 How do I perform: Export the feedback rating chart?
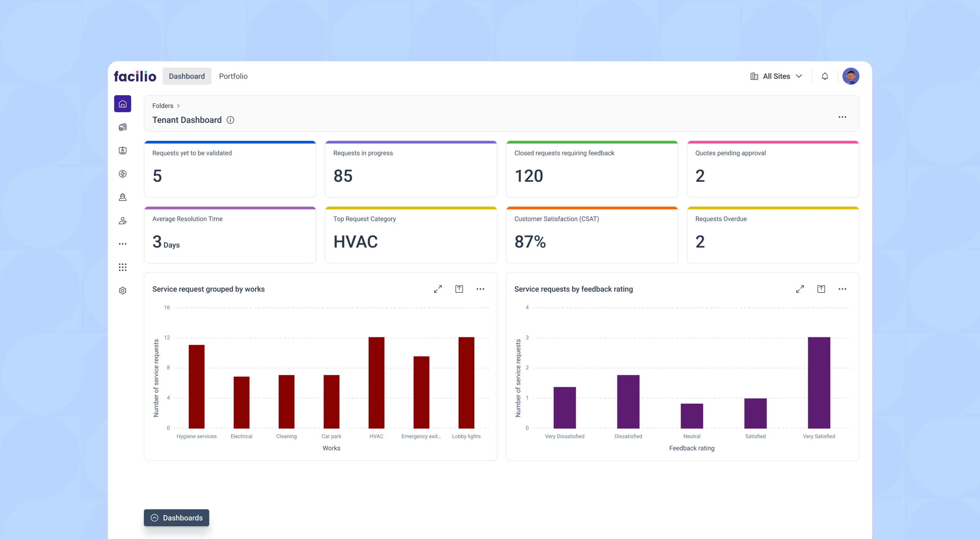click(821, 289)
